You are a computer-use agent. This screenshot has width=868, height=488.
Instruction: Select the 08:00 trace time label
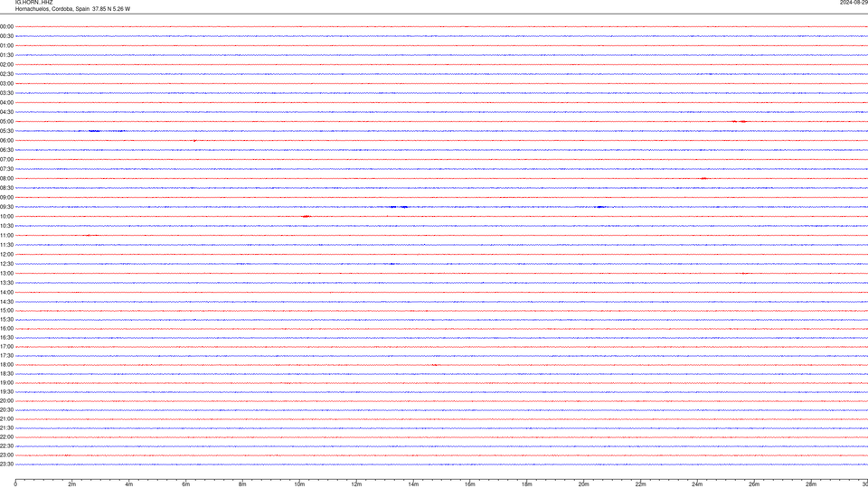(6, 179)
